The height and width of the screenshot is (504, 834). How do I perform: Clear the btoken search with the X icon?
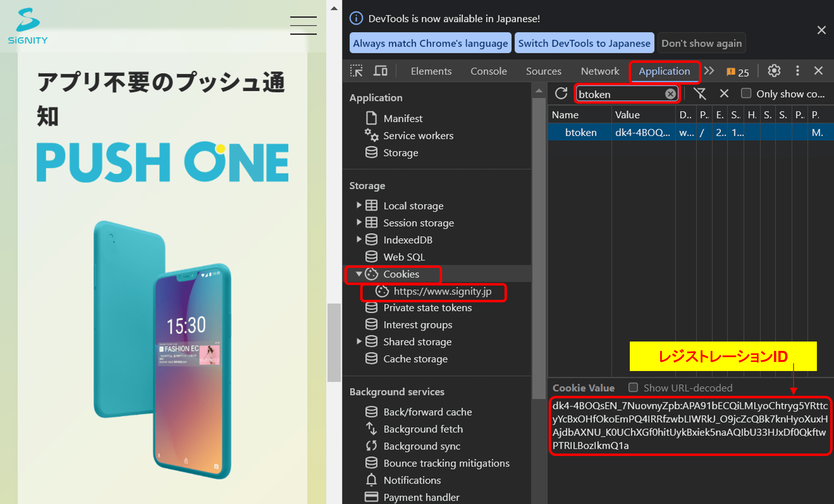click(x=670, y=94)
